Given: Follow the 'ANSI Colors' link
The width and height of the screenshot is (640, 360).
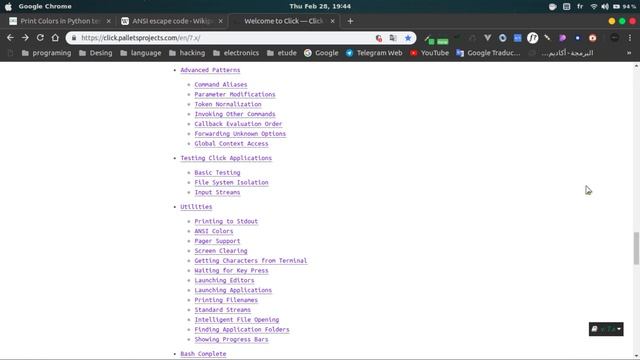Looking at the screenshot, I should pos(214,231).
